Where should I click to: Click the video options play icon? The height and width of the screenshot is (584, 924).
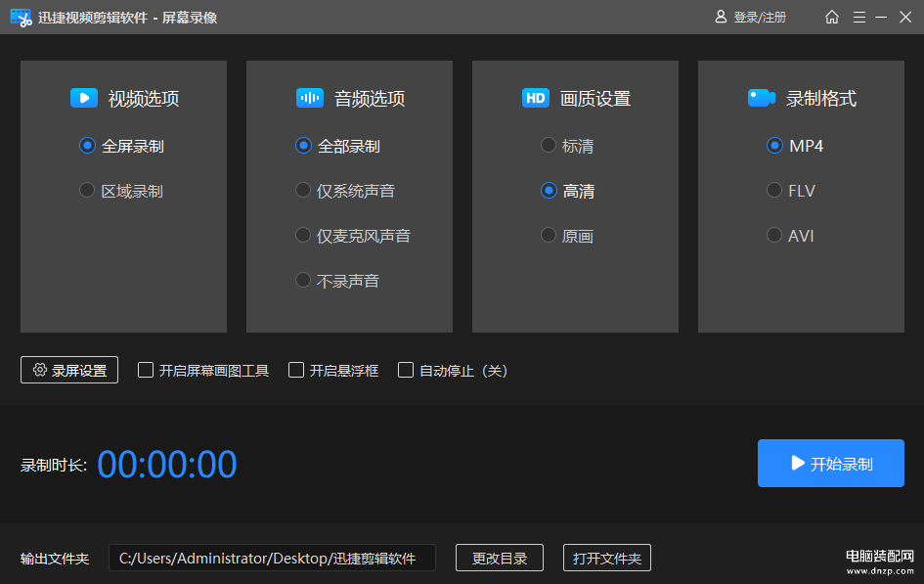[84, 98]
